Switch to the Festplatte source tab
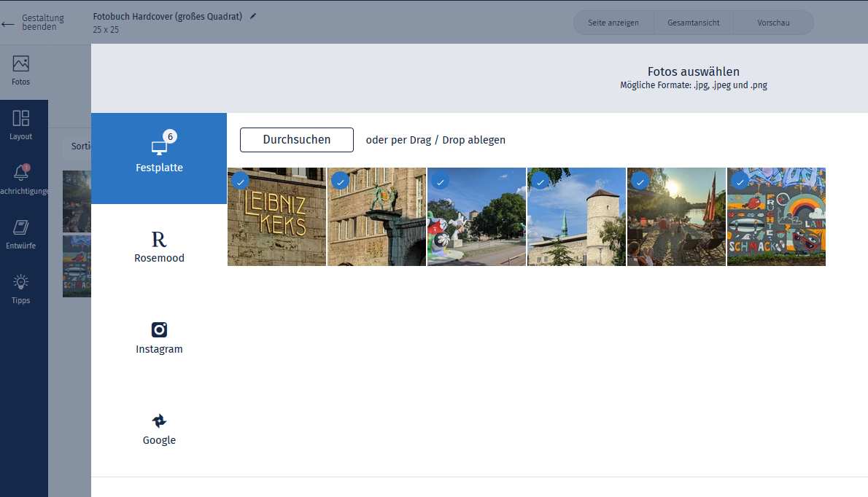The image size is (868, 497). tap(159, 159)
